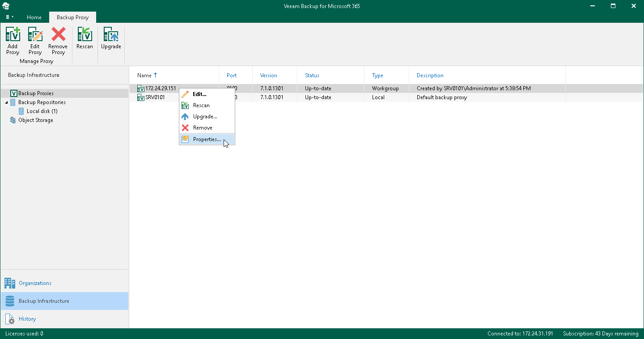Click the blue arrow Upgrade icon in context menu
The width and height of the screenshot is (644, 339).
pyautogui.click(x=185, y=117)
